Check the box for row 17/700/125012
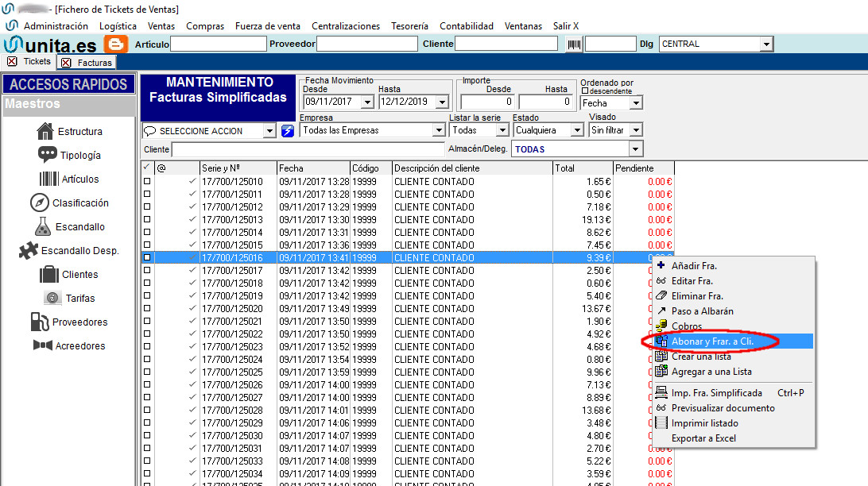This screenshot has width=868, height=486. click(147, 206)
